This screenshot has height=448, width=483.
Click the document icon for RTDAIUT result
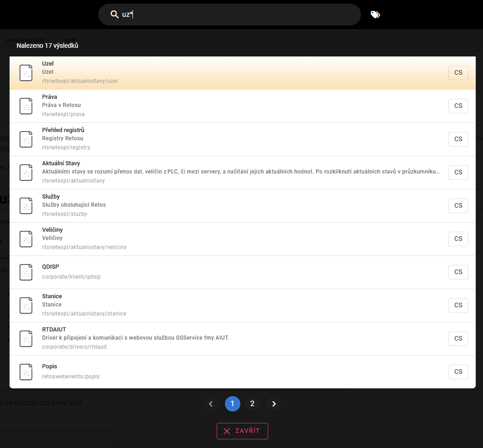26,339
